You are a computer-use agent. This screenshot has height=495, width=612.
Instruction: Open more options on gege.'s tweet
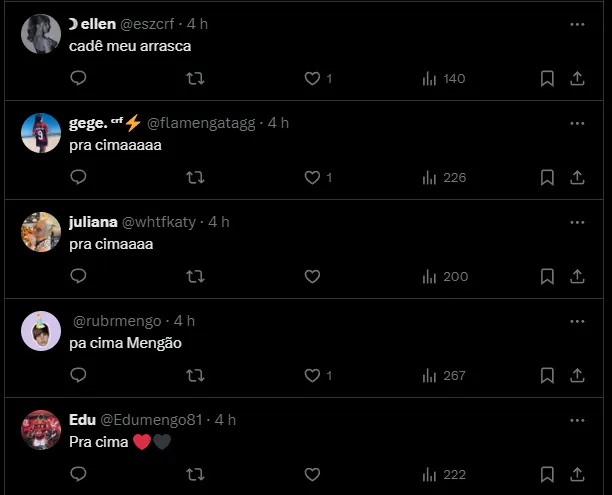(577, 123)
